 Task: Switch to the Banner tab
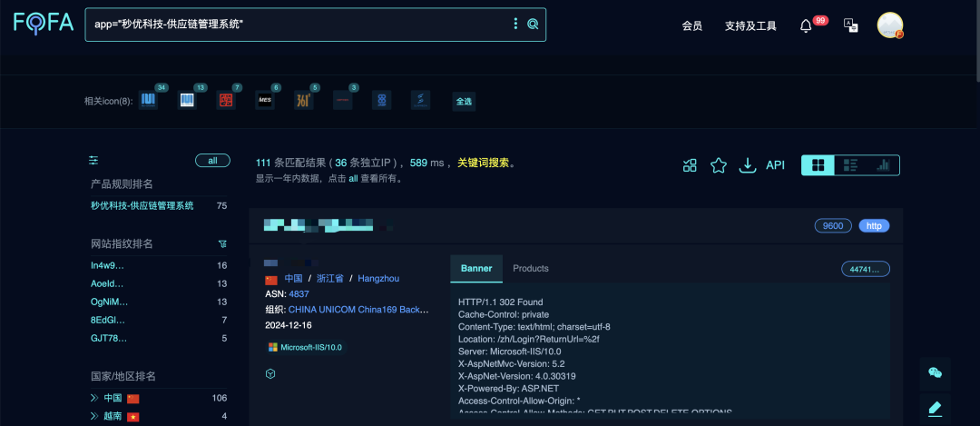476,268
